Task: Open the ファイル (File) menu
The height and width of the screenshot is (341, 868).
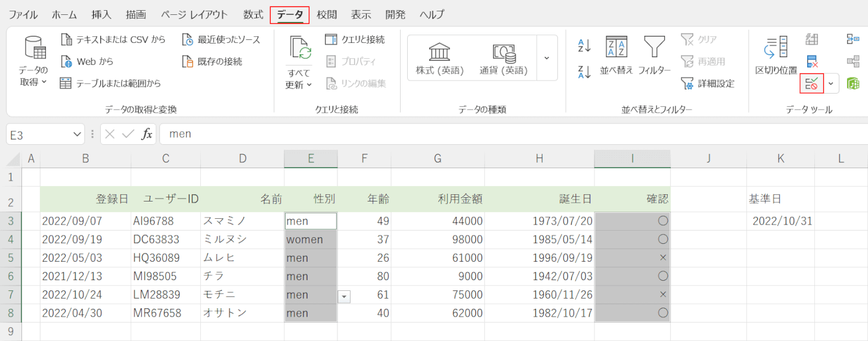Action: (x=23, y=14)
